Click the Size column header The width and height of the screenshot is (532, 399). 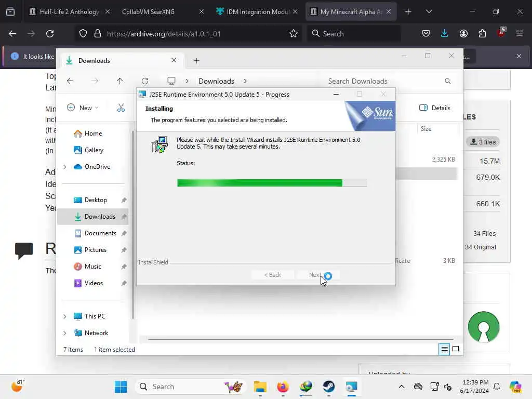437,129
